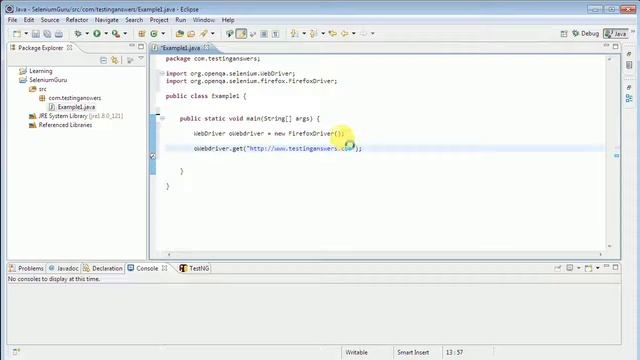Open the Navigate menu
The image size is (640, 360).
pos(107,20)
